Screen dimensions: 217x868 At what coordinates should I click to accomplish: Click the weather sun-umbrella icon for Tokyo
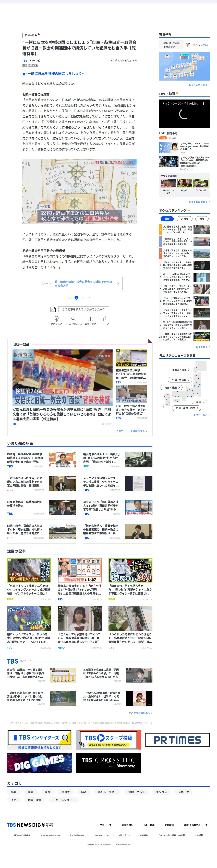click(188, 45)
